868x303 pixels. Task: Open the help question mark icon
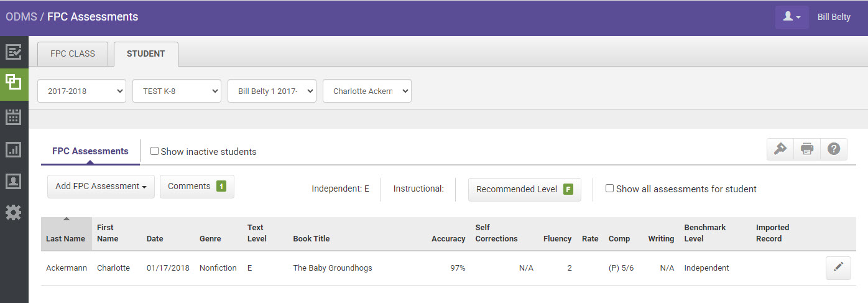pyautogui.click(x=834, y=149)
